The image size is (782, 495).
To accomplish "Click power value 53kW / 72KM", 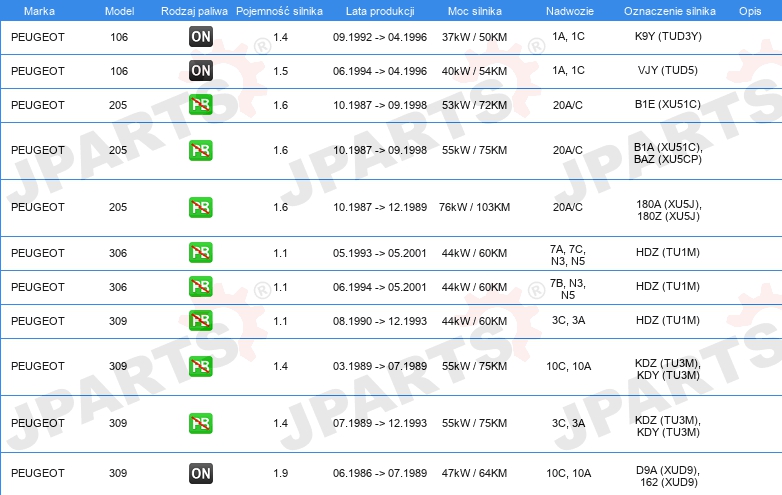I will (474, 105).
